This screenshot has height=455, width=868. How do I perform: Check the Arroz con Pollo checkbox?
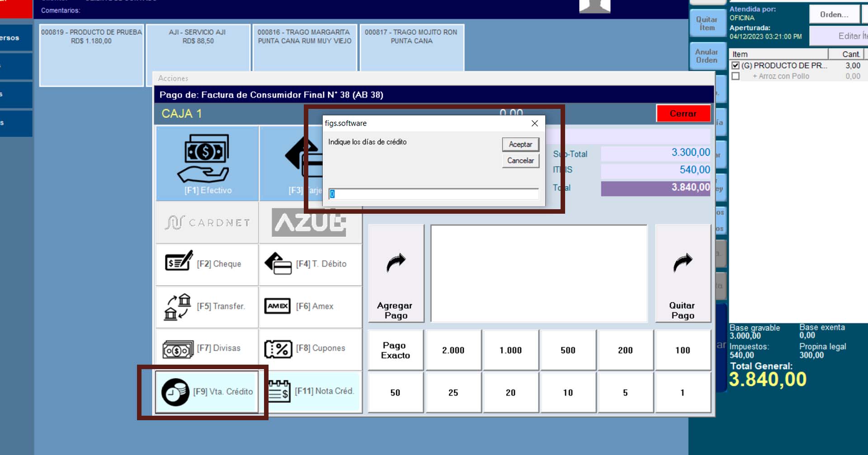[736, 76]
